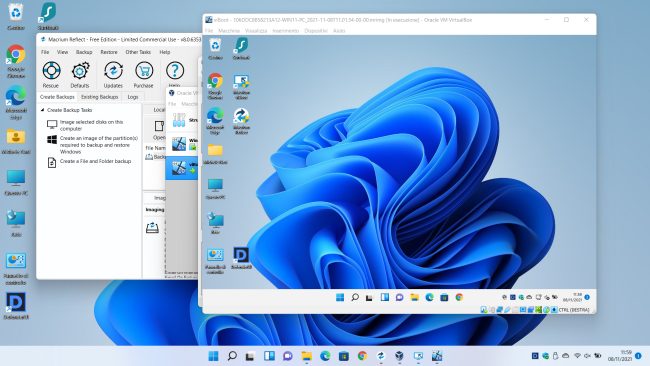The width and height of the screenshot is (650, 366).
Task: Click Start button on VM taskbar
Action: [x=340, y=298]
